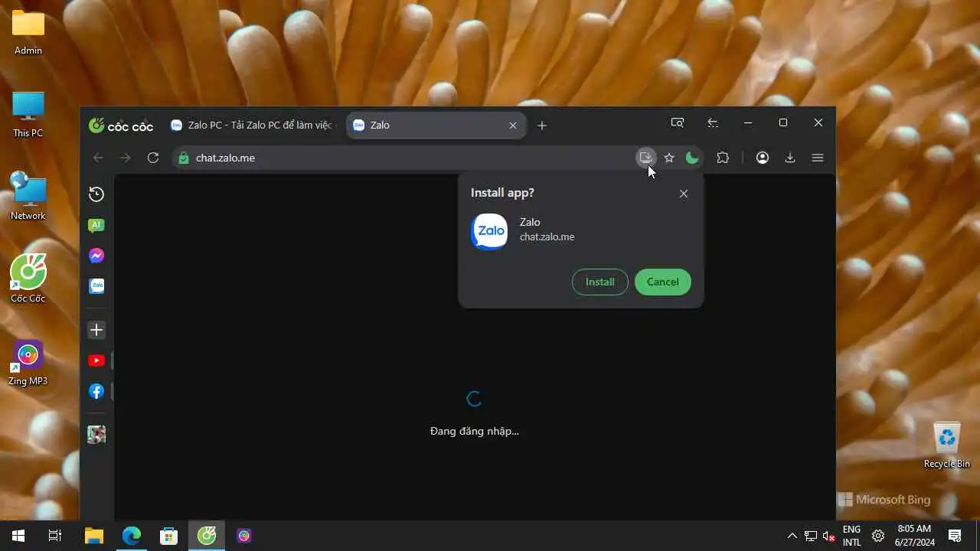Open Facebook from the sidebar

[x=96, y=391]
